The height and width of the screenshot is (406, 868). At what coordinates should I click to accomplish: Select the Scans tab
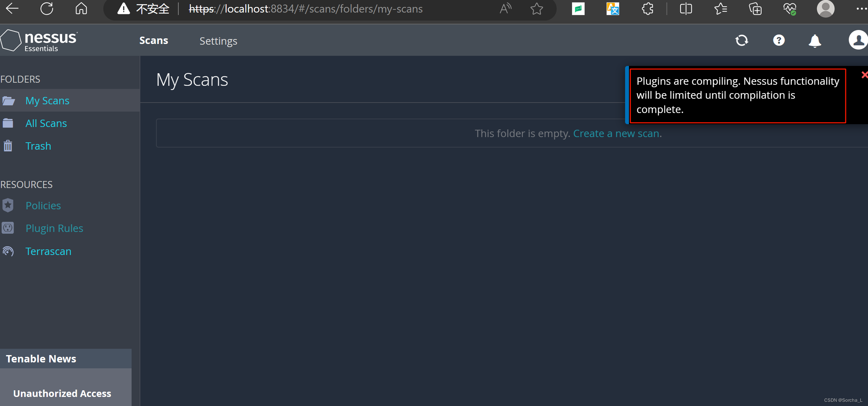[154, 40]
